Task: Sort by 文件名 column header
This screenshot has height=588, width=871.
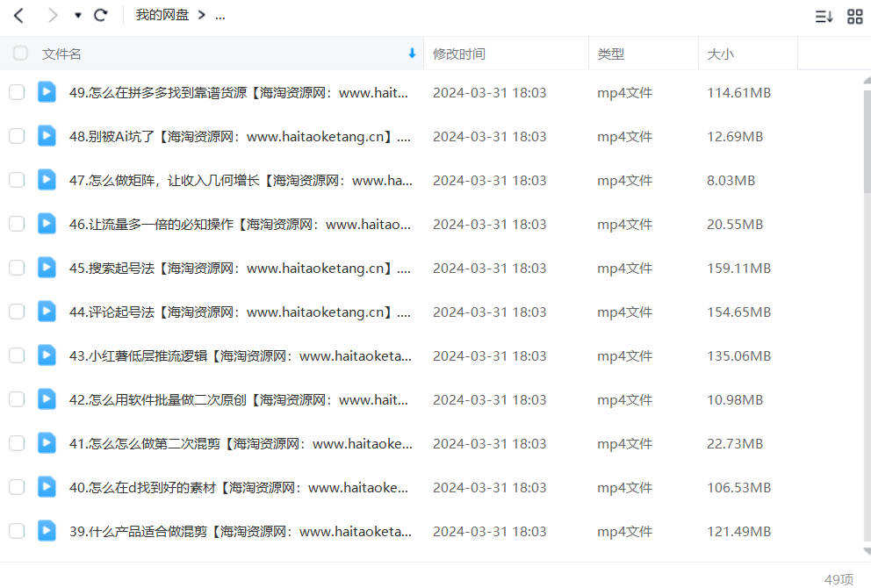Action: pyautogui.click(x=61, y=54)
